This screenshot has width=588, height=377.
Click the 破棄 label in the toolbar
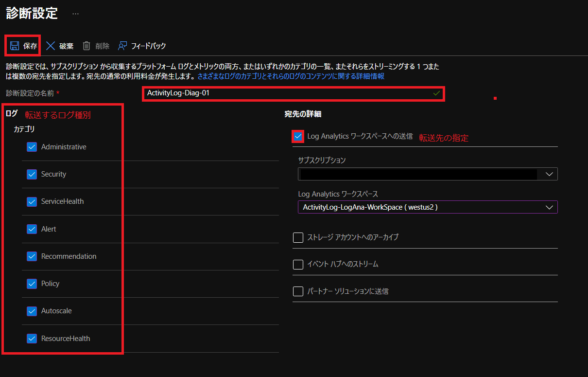tap(66, 46)
